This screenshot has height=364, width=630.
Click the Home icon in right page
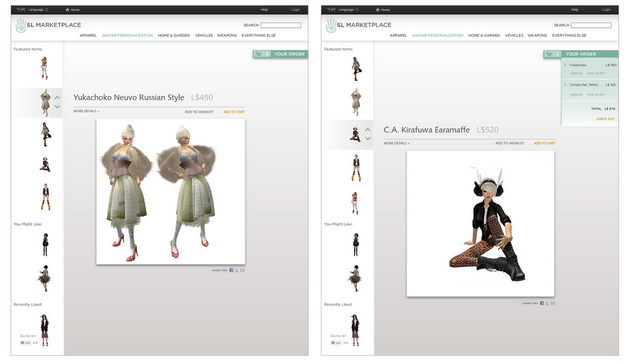click(378, 10)
